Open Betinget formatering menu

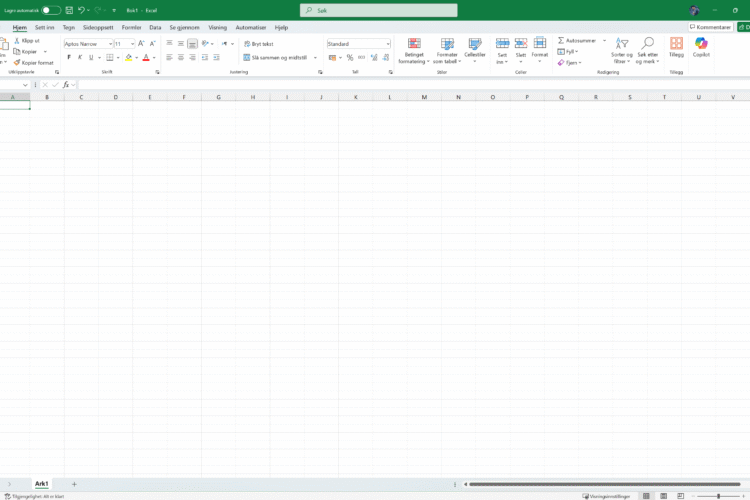coord(414,51)
